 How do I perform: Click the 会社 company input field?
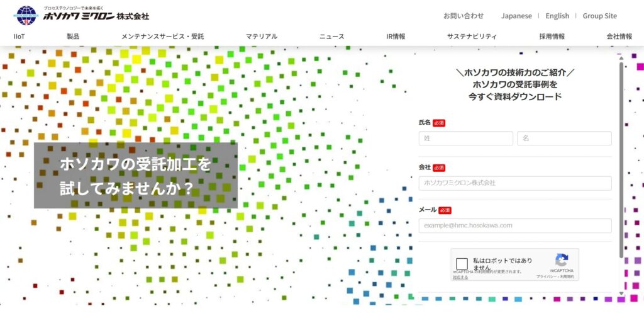pos(515,183)
